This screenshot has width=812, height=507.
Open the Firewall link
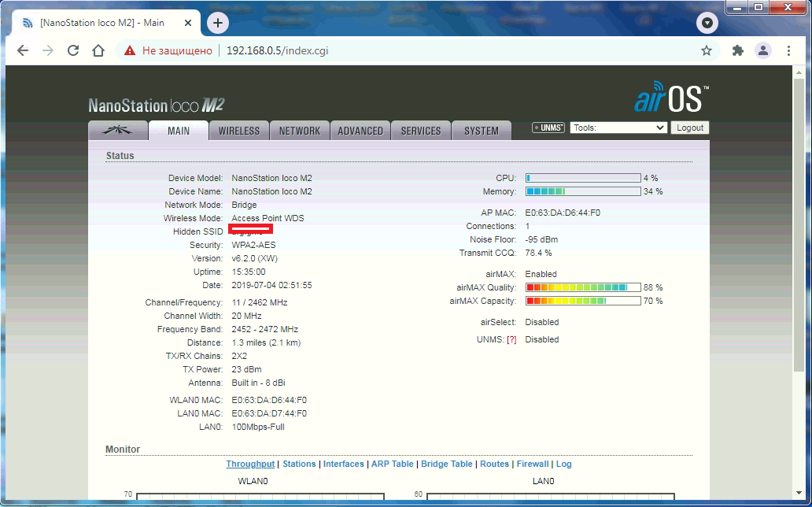pos(533,464)
